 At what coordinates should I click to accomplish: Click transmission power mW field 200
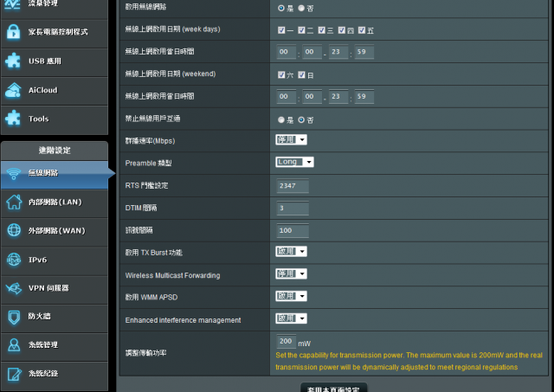pos(287,342)
